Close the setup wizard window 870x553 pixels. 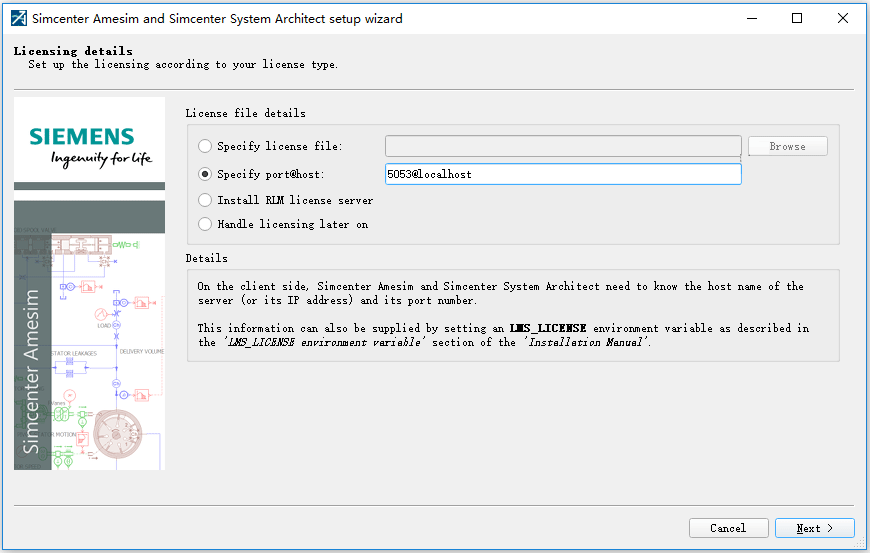coord(843,18)
